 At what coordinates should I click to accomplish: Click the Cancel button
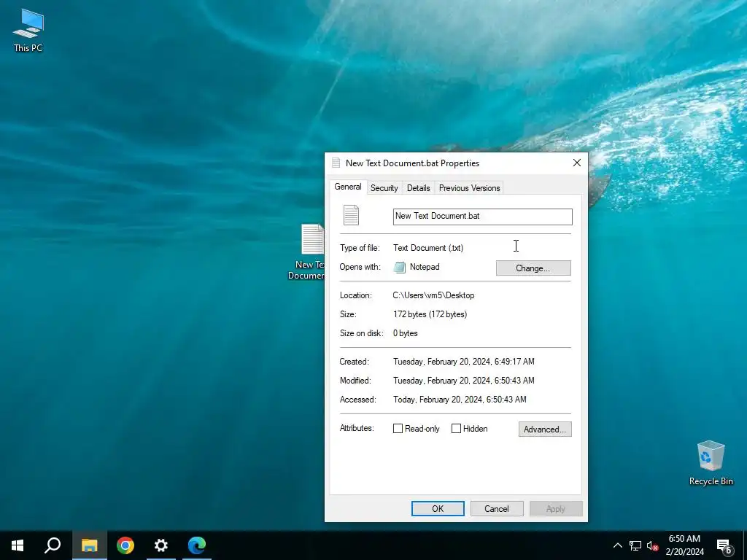pyautogui.click(x=497, y=508)
